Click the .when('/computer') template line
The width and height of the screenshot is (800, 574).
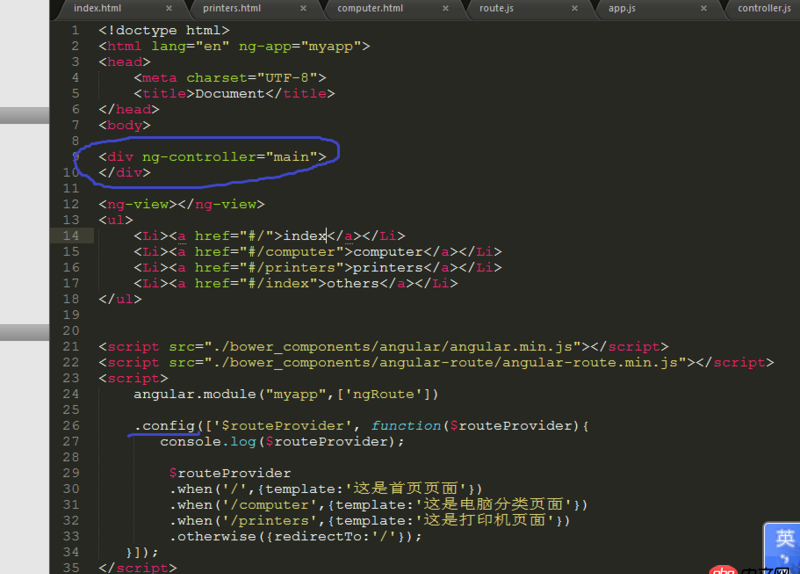(379, 505)
